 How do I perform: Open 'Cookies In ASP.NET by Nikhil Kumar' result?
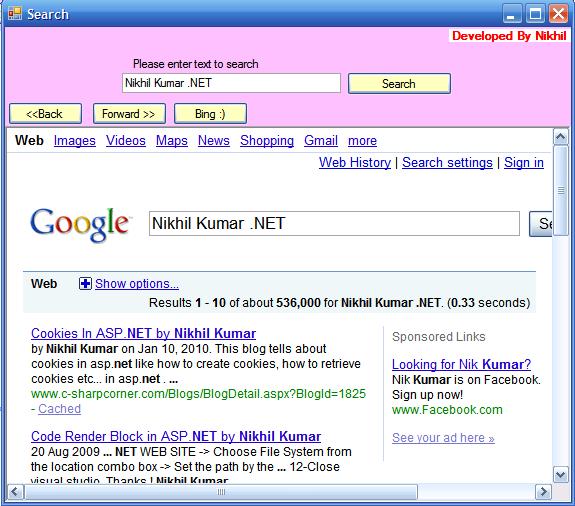pyautogui.click(x=143, y=333)
